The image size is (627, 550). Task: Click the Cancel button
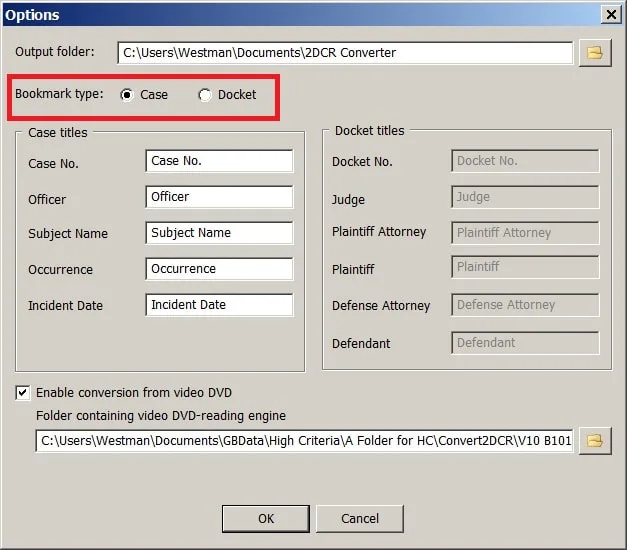click(360, 519)
